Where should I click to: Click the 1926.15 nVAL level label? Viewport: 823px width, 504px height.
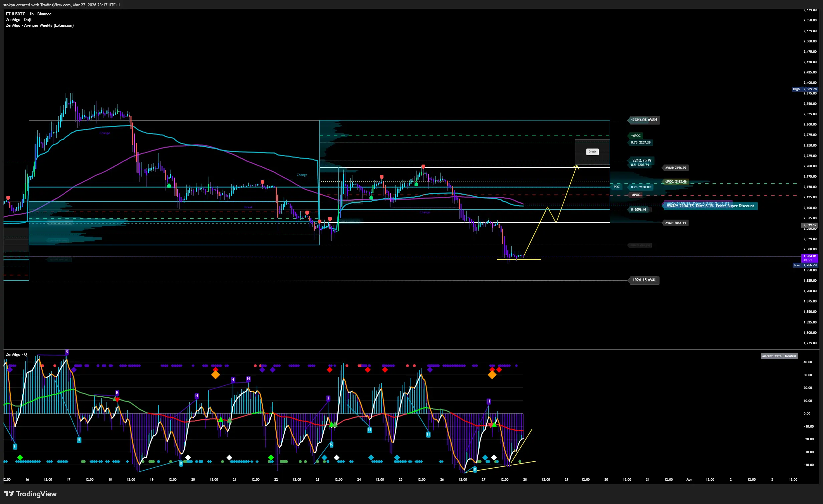(644, 280)
